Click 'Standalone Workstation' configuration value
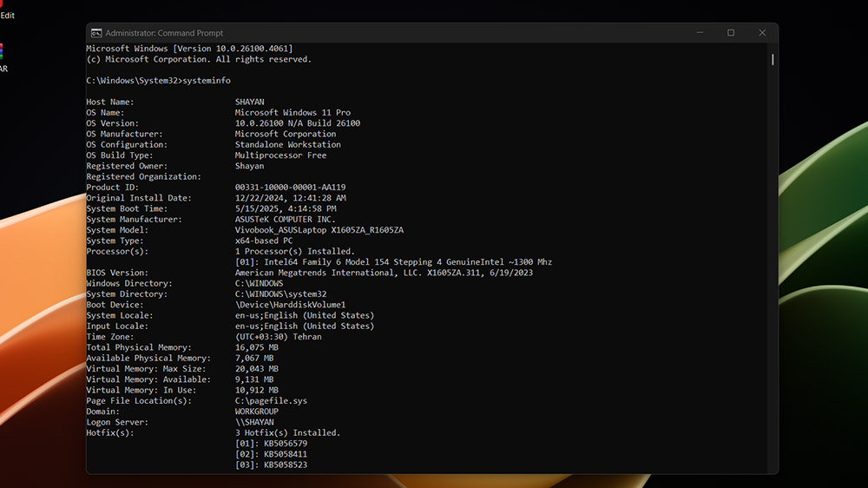Viewport: 868px width, 488px height. coord(288,144)
